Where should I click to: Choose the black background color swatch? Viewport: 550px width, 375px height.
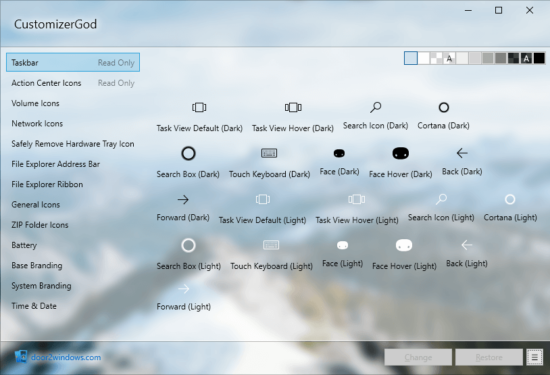click(539, 58)
